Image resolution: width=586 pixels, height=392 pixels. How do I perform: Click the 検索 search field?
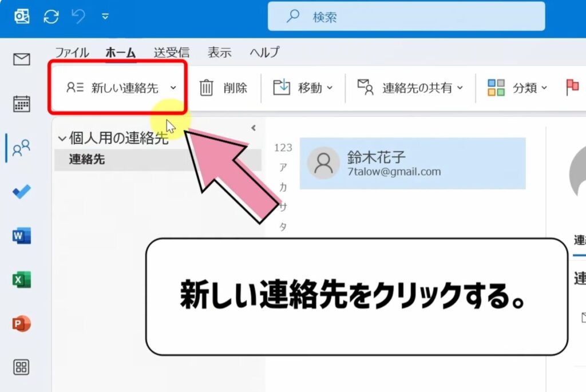[x=406, y=17]
